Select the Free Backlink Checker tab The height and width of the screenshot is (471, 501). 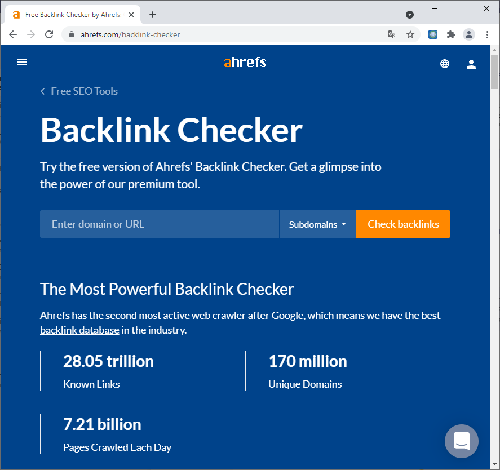(x=72, y=15)
